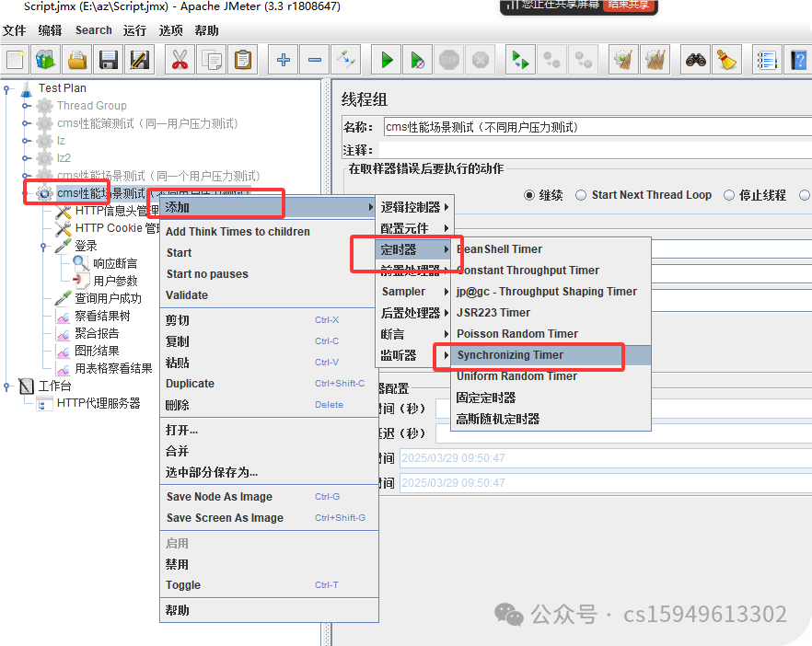
Task: Open the Function Helper list icon
Action: coord(767,60)
